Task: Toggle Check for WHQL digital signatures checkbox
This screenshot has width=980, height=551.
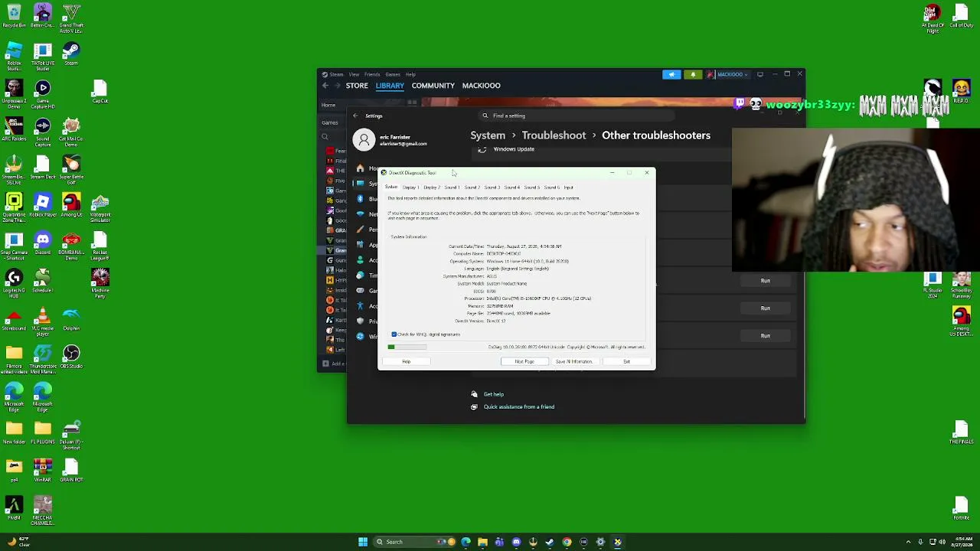Action: coord(394,334)
